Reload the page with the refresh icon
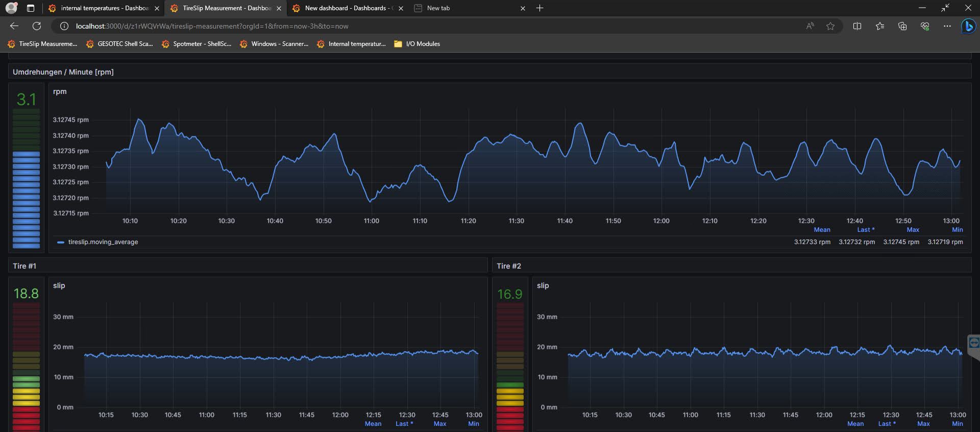This screenshot has height=432, width=980. point(37,26)
